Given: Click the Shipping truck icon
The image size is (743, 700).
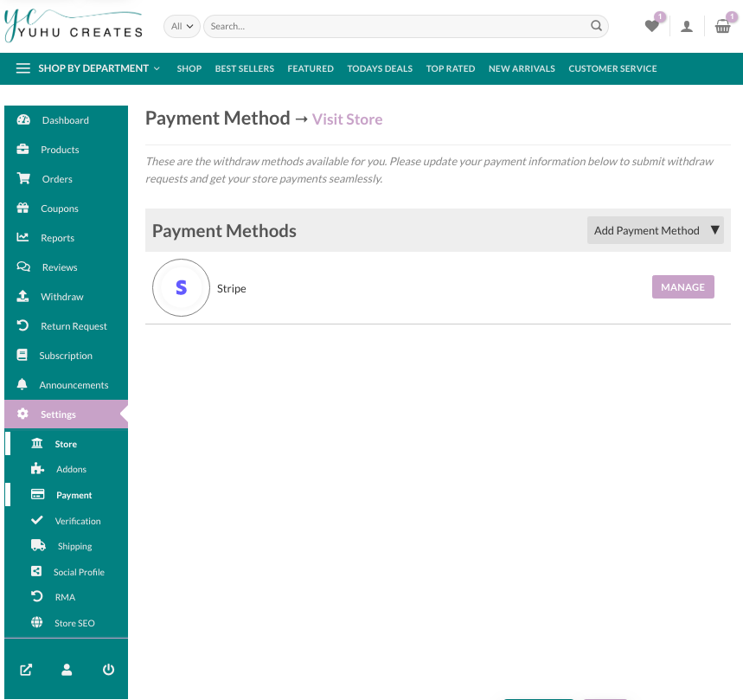Looking at the screenshot, I should 38,545.
